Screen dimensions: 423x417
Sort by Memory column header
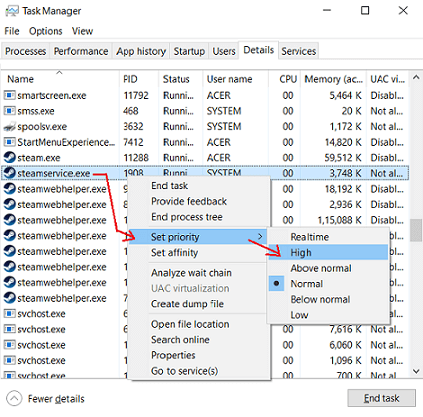[333, 79]
